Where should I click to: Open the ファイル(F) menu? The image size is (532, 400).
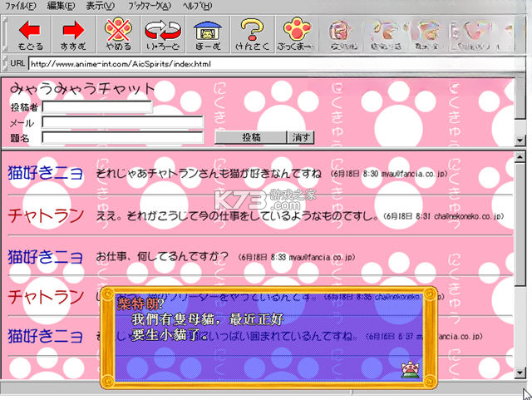click(x=20, y=6)
